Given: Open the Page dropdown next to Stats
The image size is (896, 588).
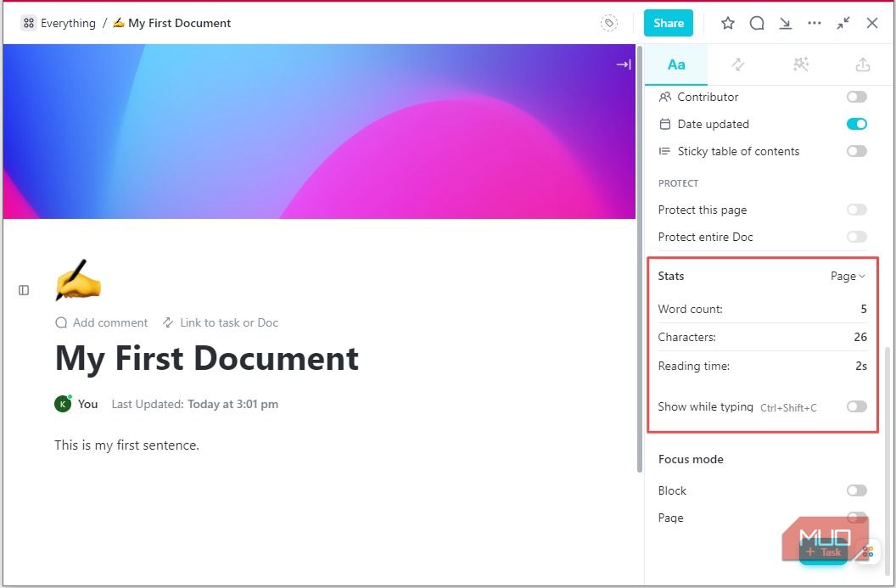Looking at the screenshot, I should click(x=846, y=276).
